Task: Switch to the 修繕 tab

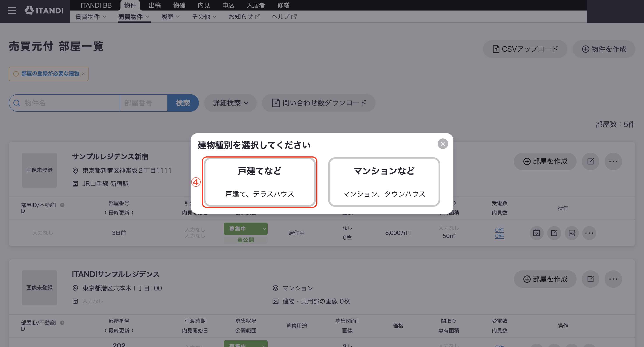Action: (x=283, y=5)
